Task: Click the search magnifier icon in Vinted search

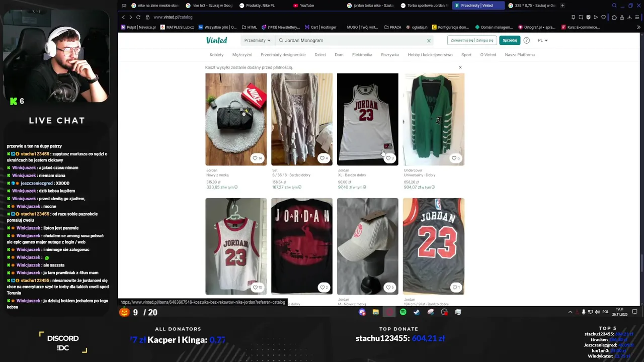Action: tap(281, 40)
